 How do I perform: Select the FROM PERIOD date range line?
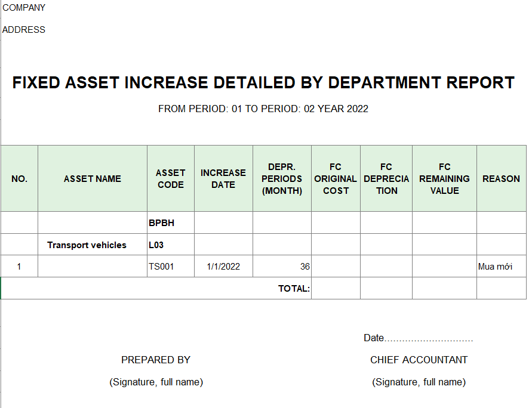click(263, 109)
